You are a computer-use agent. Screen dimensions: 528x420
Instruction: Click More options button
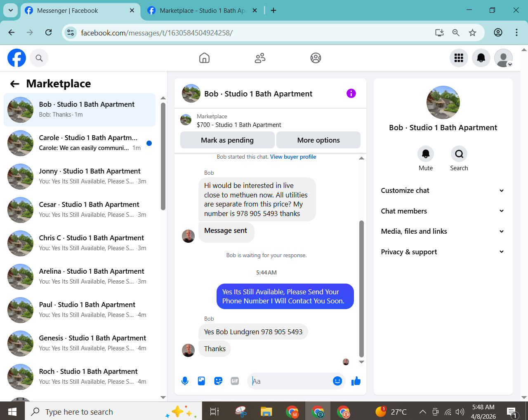click(x=318, y=140)
